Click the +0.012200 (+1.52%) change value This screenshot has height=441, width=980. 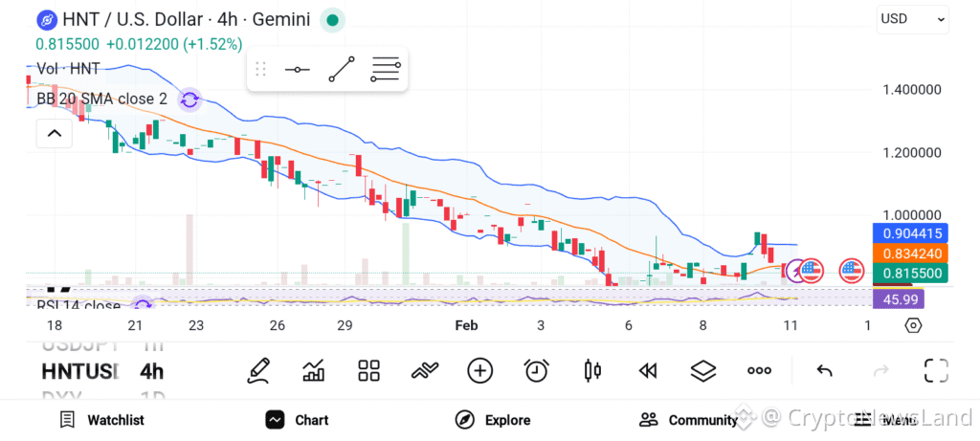(x=174, y=44)
